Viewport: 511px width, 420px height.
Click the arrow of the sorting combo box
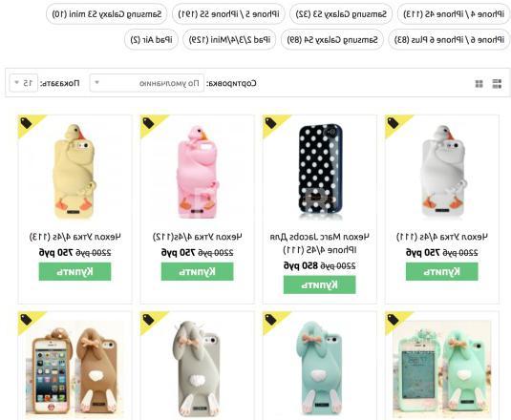96,83
